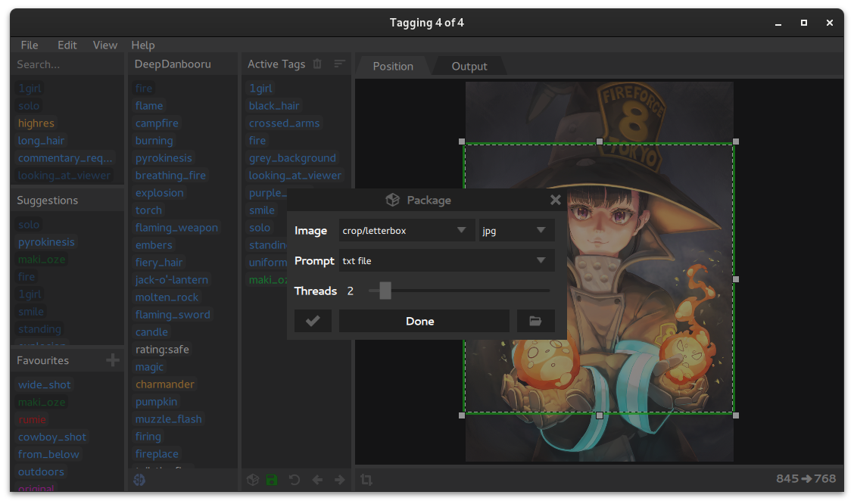Click the standing tag in Suggestions
Screen dimensions: 854x504
coord(39,328)
